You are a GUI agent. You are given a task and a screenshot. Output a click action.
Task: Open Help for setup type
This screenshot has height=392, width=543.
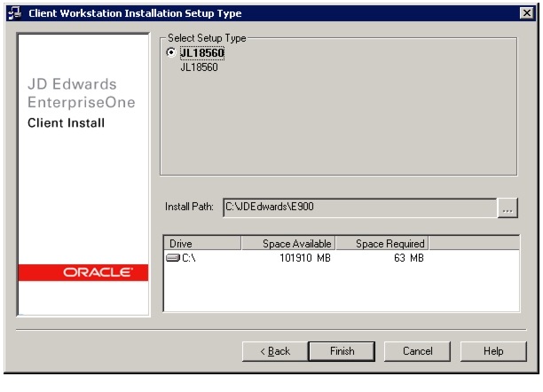point(493,351)
